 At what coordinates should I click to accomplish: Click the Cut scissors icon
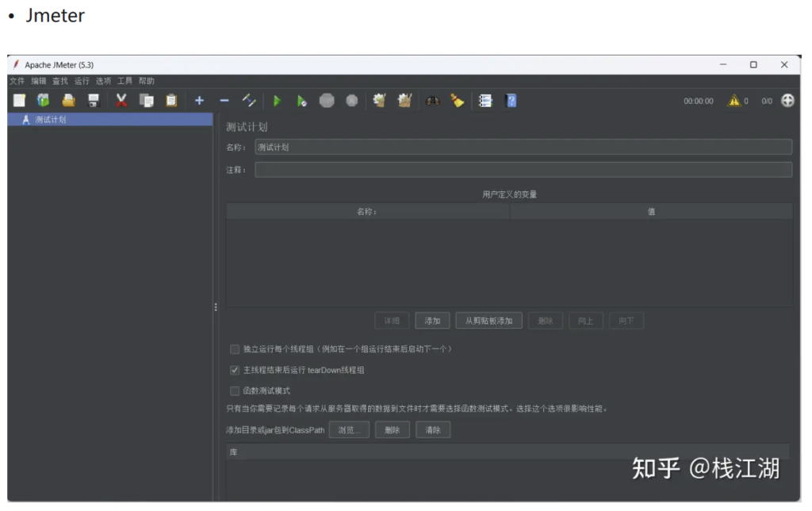(121, 101)
